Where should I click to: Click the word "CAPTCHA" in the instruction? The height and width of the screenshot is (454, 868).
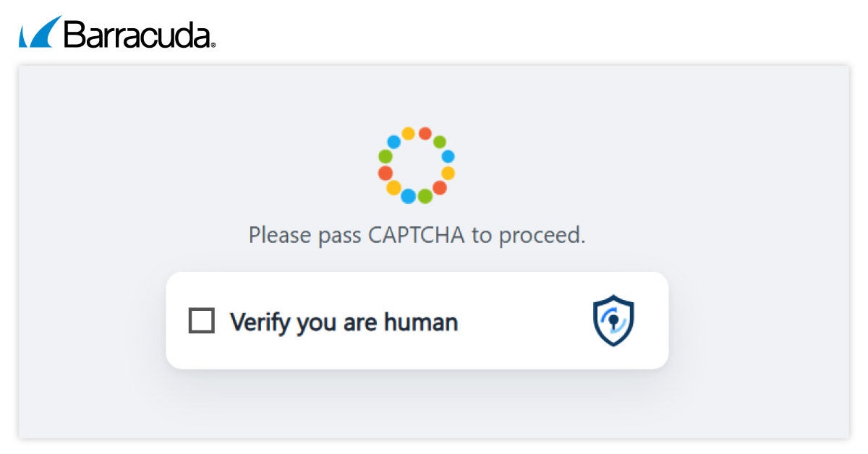click(x=416, y=235)
